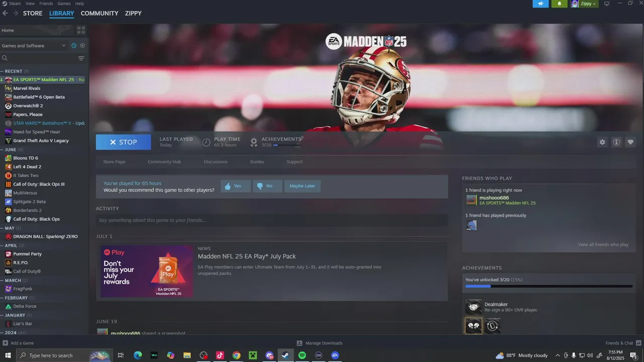This screenshot has width=644, height=362.
Task: Switch to the COMMUNITY tab
Action: click(x=100, y=14)
